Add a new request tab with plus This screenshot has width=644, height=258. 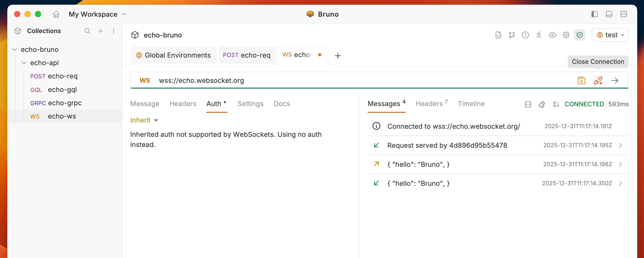(338, 56)
